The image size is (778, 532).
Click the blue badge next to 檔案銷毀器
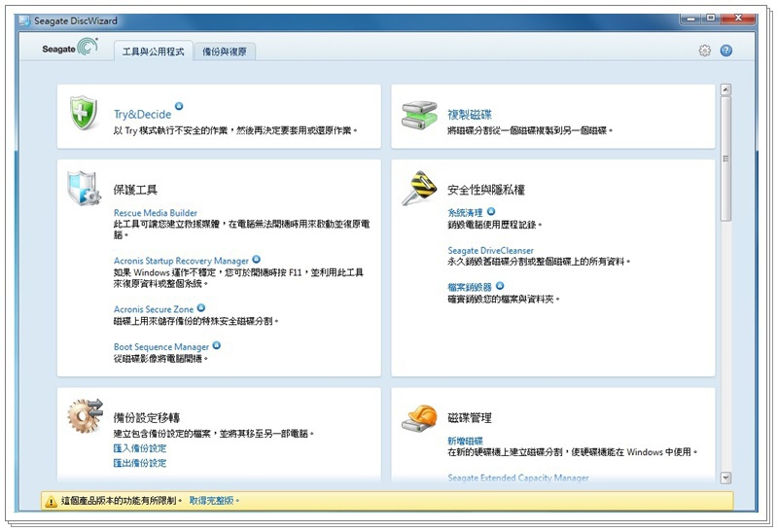coord(500,285)
